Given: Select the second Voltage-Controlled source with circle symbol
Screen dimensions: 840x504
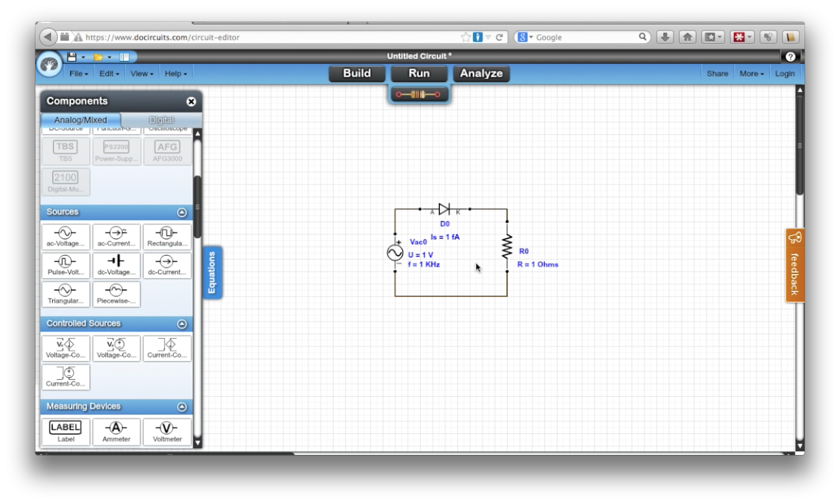Looking at the screenshot, I should 117,348.
